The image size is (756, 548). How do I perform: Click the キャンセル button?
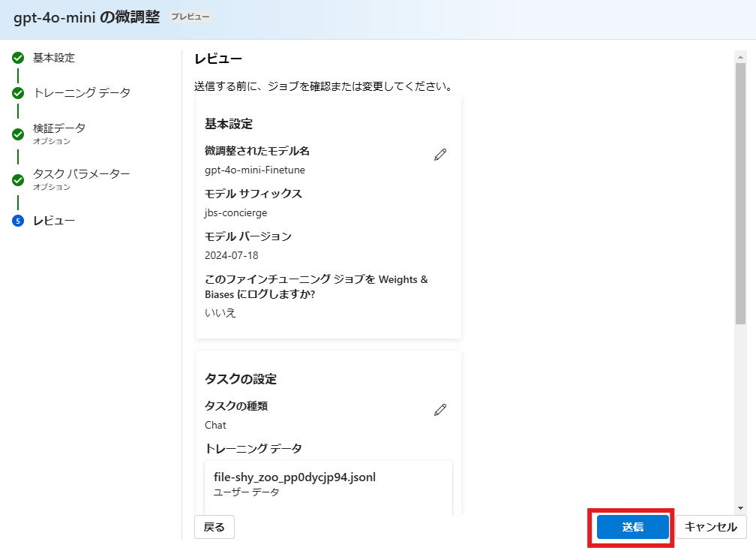coord(711,527)
